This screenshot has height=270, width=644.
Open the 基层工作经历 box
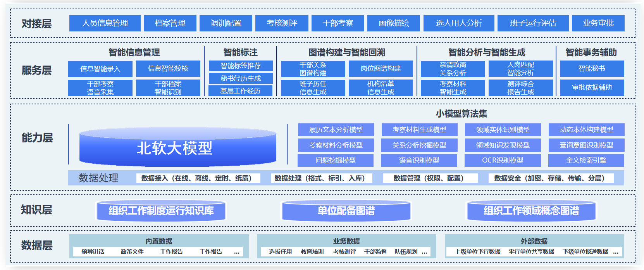pyautogui.click(x=241, y=91)
